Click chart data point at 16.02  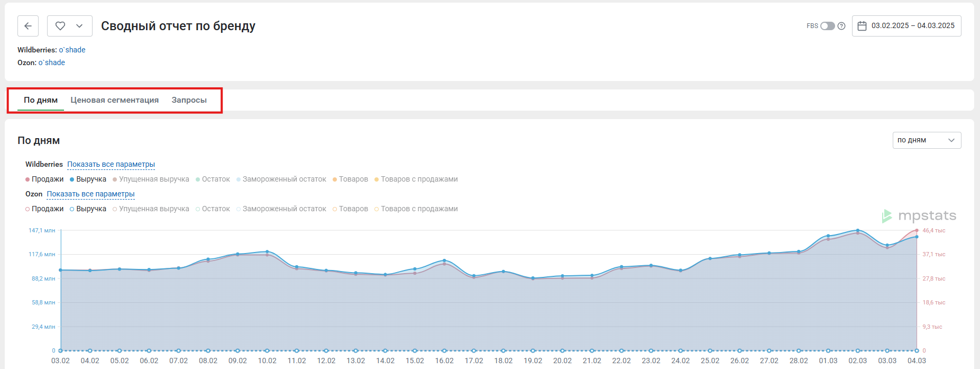444,260
